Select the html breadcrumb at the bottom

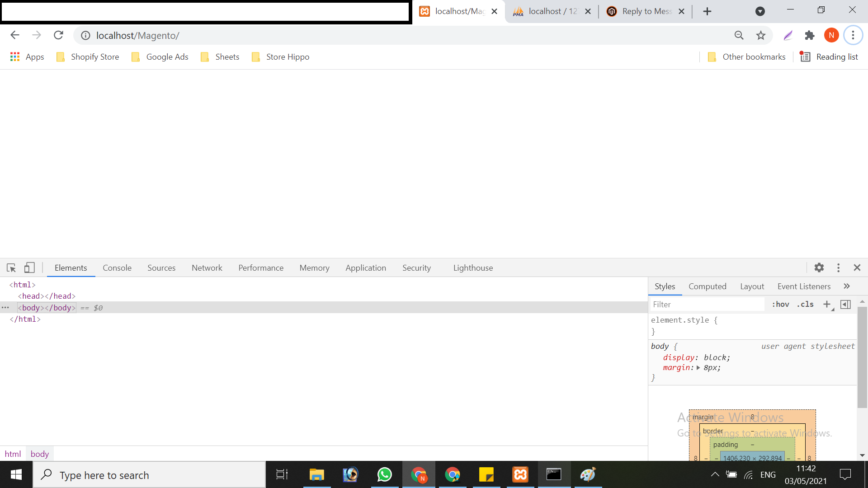point(13,454)
